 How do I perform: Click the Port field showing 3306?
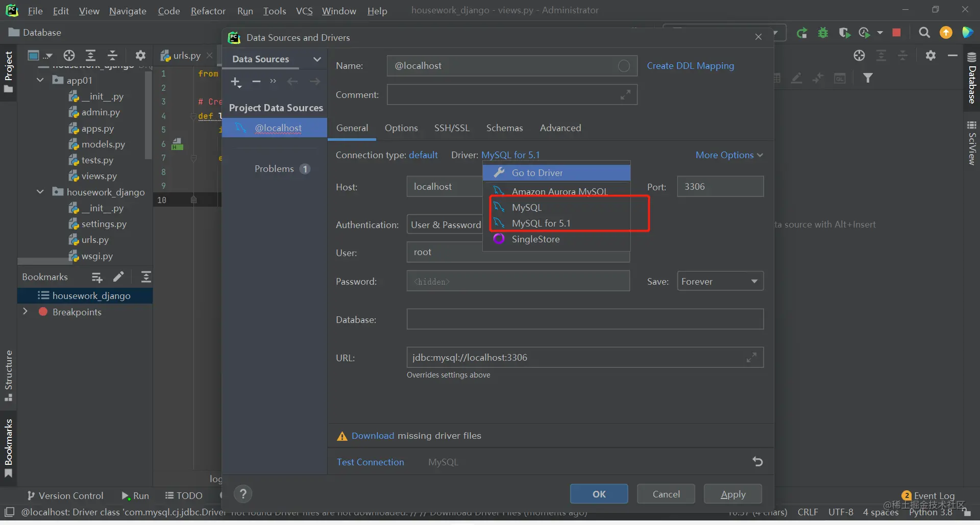coord(720,187)
